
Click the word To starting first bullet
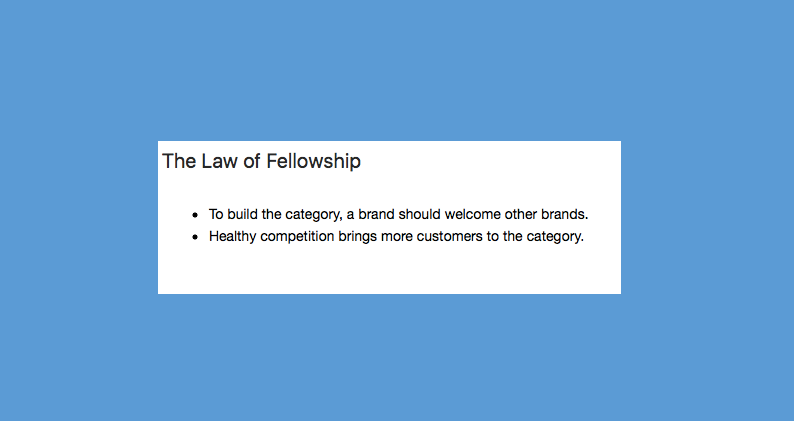[216, 214]
